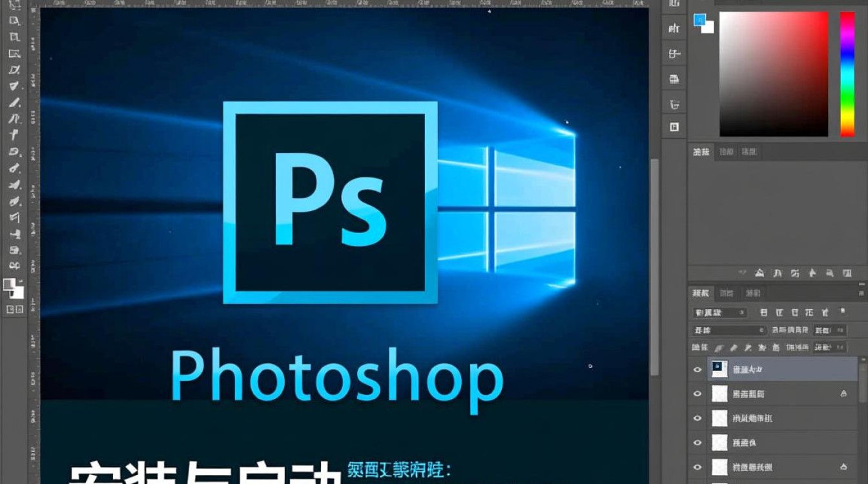Click the fifth layer filter icon in filter row
The width and height of the screenshot is (868, 484).
(x=825, y=312)
